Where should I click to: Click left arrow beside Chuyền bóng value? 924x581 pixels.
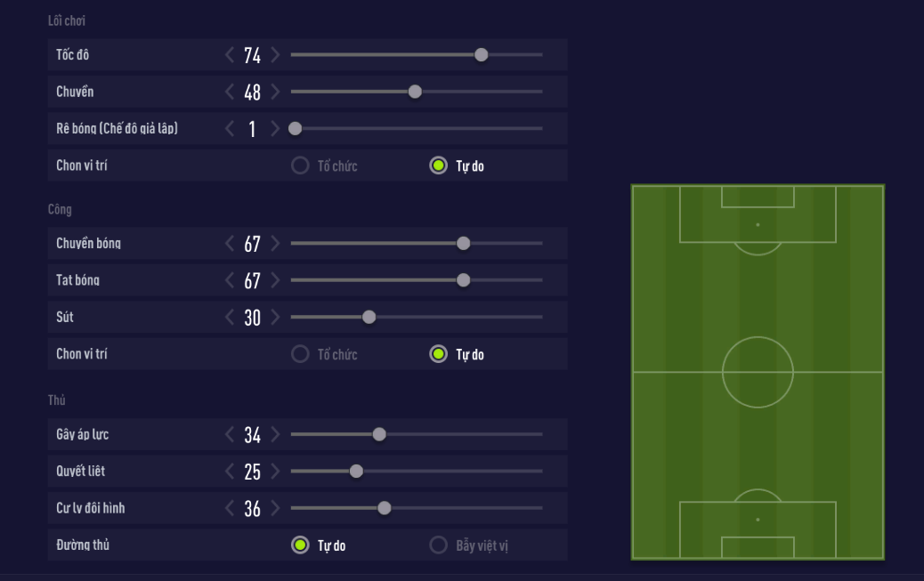(x=230, y=243)
